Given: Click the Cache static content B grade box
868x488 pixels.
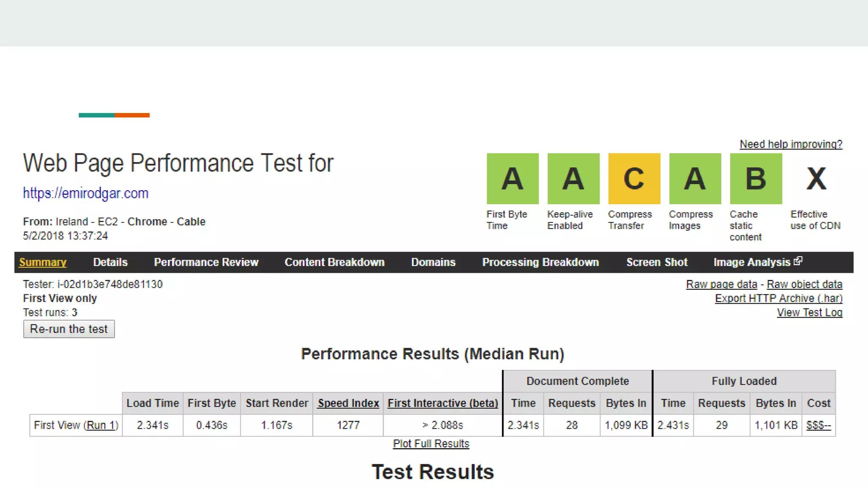Looking at the screenshot, I should [756, 178].
